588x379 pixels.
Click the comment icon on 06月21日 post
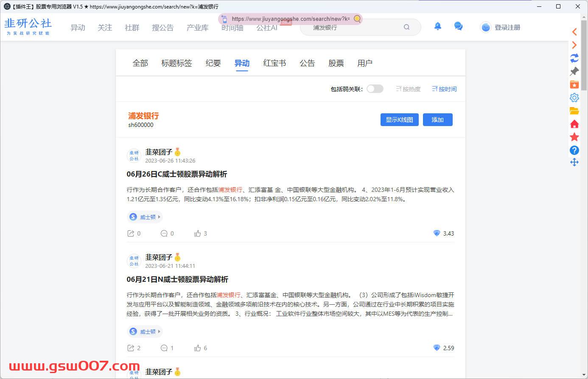(x=164, y=348)
